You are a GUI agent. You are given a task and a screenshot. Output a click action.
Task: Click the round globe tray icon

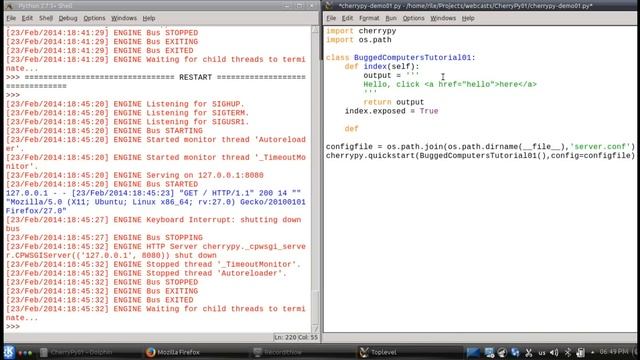pos(502,352)
